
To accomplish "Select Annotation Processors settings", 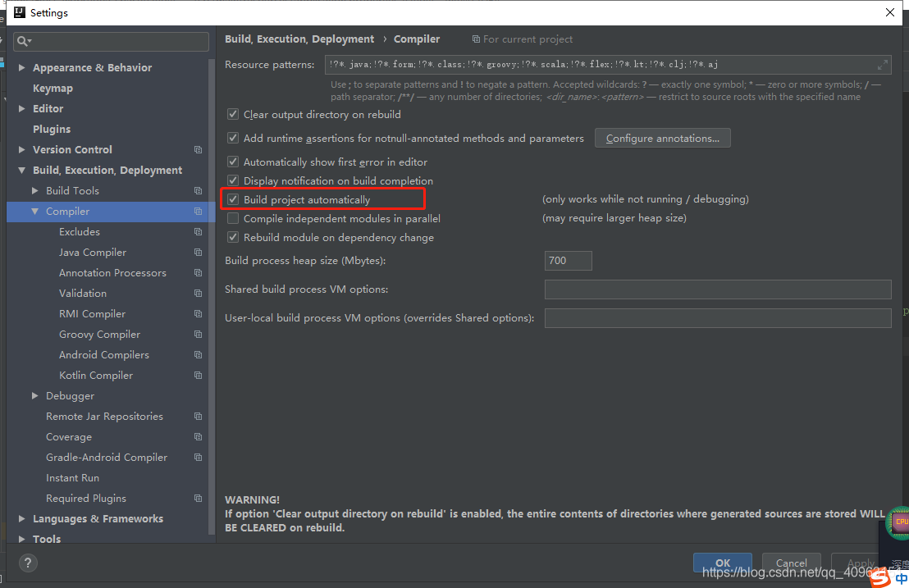I will coord(112,273).
